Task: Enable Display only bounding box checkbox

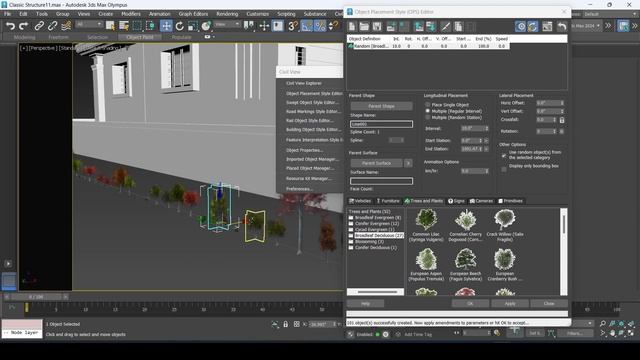Action: click(x=504, y=169)
